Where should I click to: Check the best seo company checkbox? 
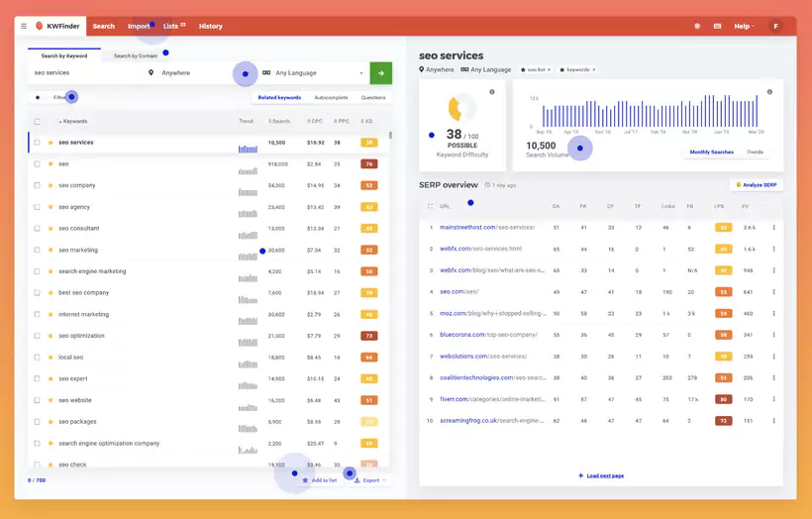[37, 292]
